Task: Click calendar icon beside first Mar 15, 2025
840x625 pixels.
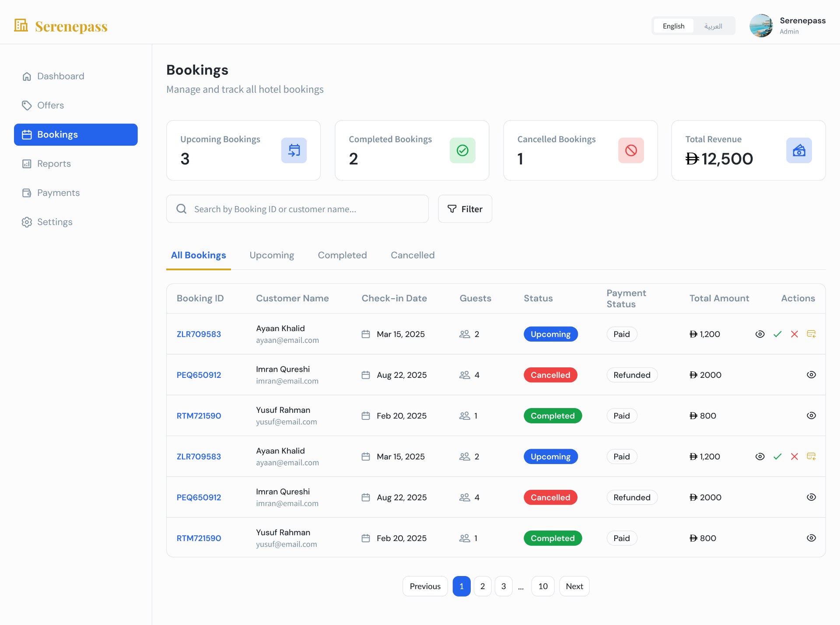Action: pos(366,334)
